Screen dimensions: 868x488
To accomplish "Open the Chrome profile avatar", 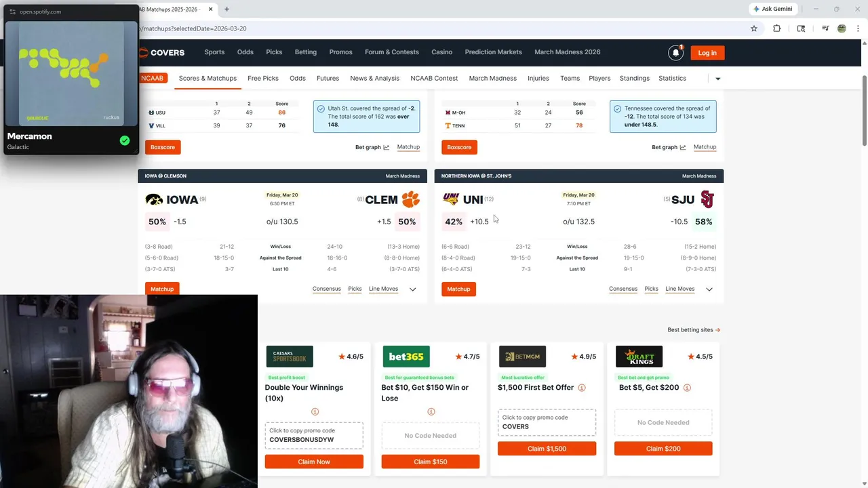I will (x=842, y=28).
